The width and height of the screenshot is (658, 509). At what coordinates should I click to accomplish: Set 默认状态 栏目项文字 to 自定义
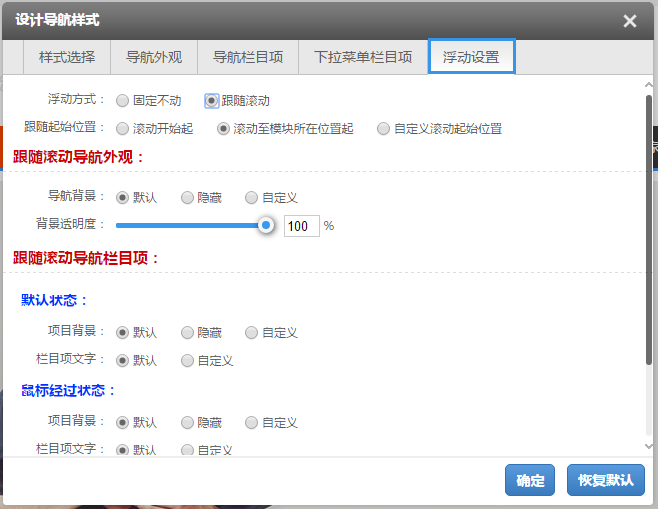pyautogui.click(x=187, y=360)
